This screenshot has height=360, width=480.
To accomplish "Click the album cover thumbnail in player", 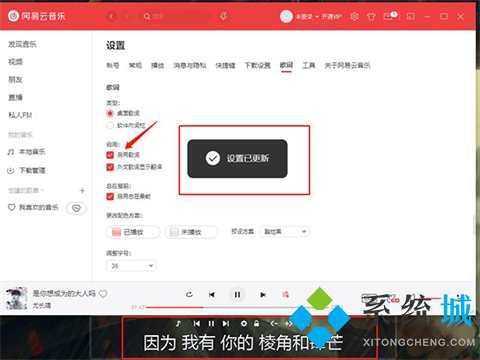I will tap(16, 298).
